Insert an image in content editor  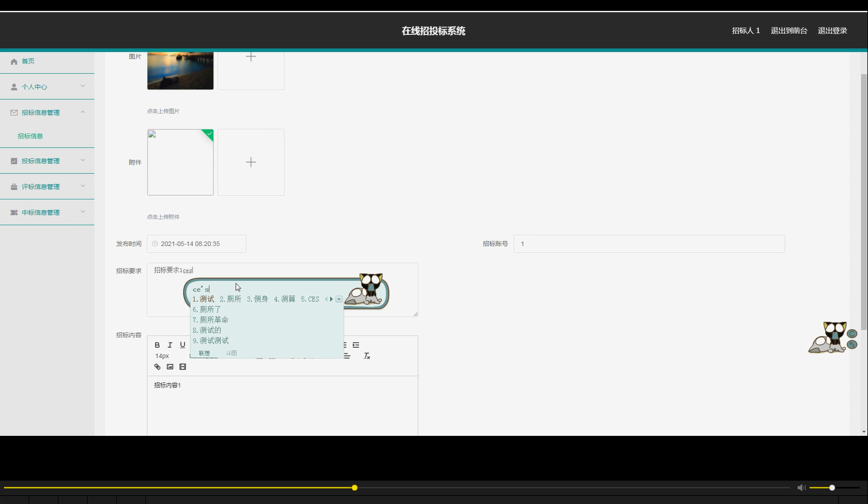coord(170,367)
